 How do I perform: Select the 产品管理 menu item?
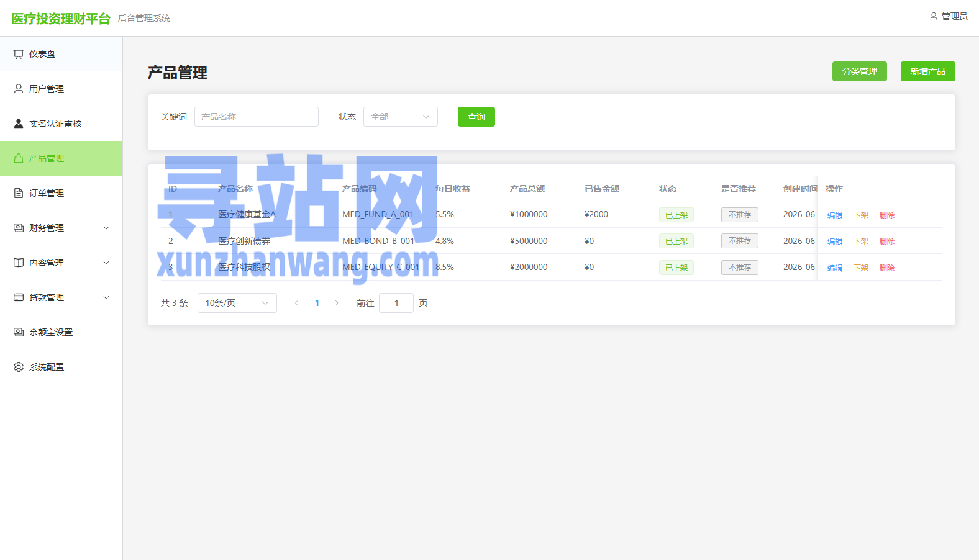(61, 158)
